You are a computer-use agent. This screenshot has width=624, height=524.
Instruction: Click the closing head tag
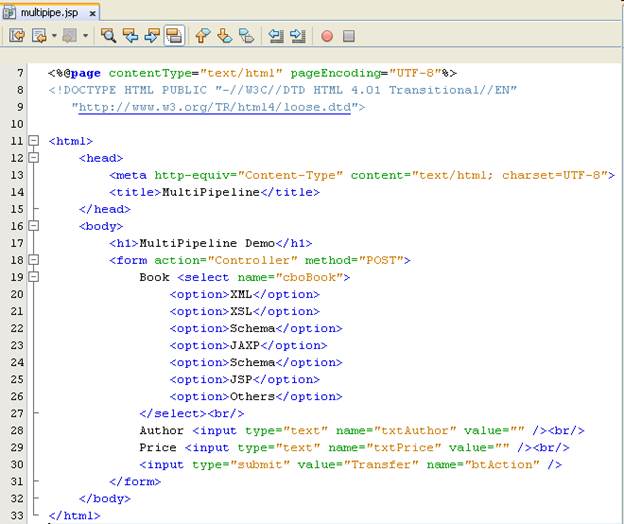tap(105, 209)
